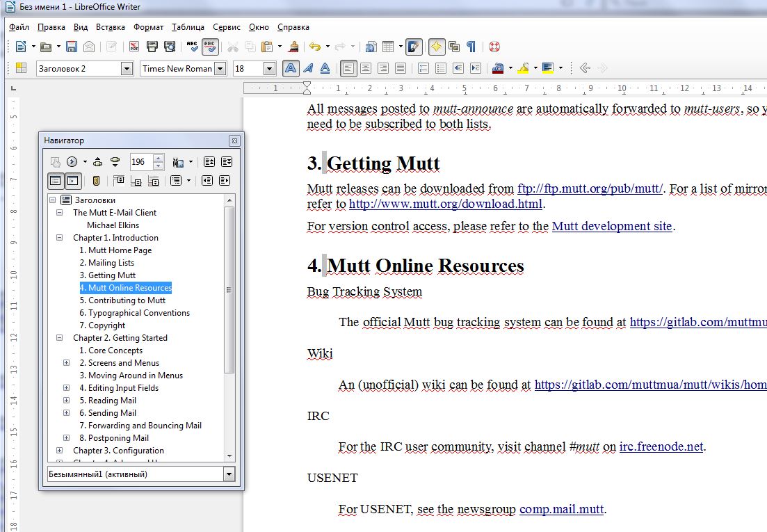
Task: Open Print Preview from the toolbar
Action: coord(170,47)
